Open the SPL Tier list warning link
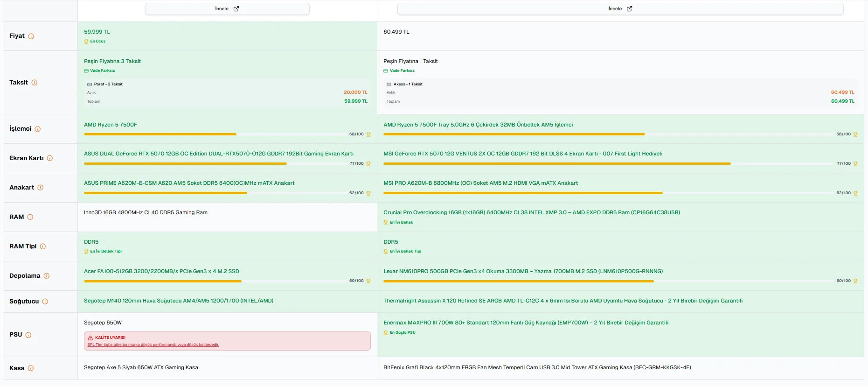Image resolution: width=868 pixels, height=387 pixels. 153,345
